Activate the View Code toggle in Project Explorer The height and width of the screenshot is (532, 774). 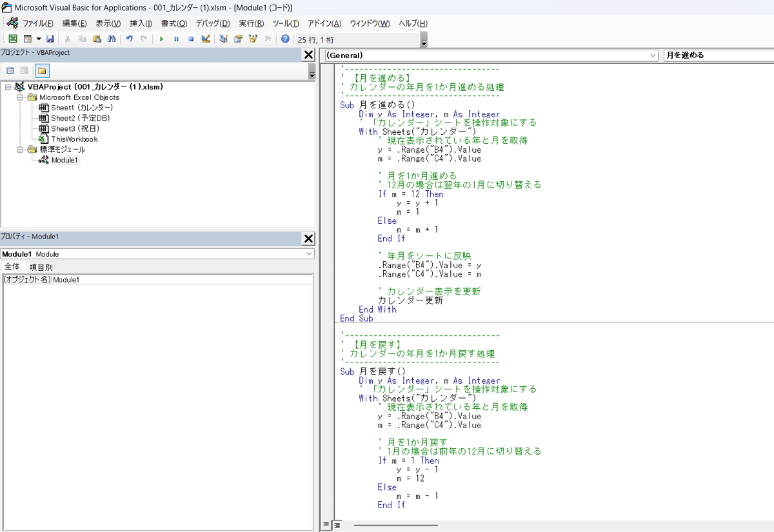[9, 70]
